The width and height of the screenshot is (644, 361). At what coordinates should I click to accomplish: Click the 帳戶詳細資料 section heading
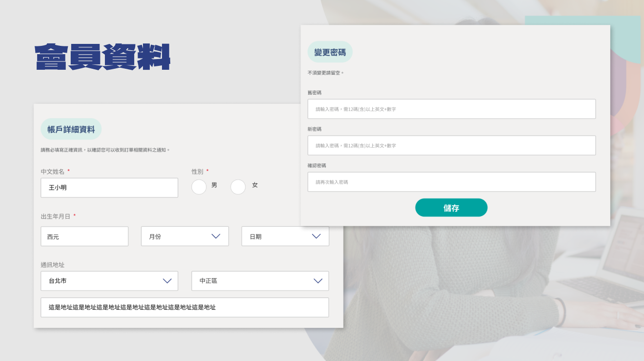coord(71,129)
